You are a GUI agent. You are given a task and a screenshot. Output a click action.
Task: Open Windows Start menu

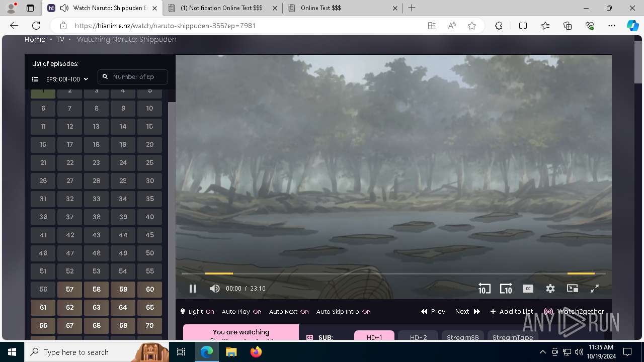pos(12,352)
